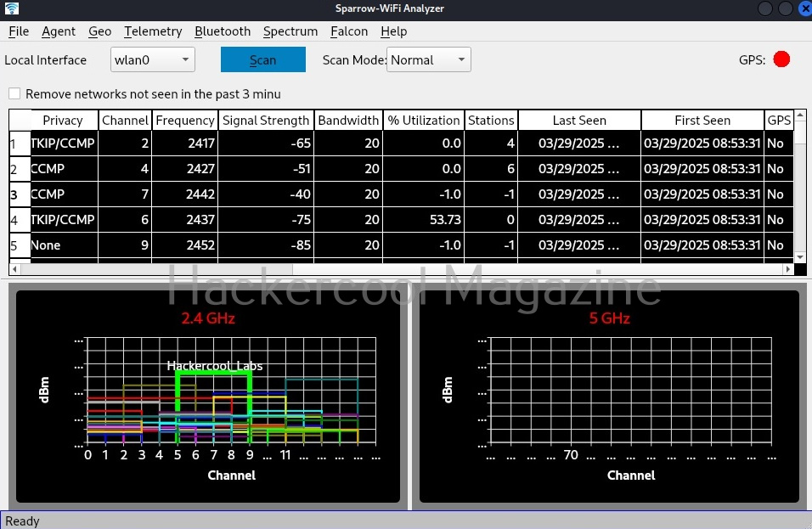Open the Telemetry menu
The height and width of the screenshot is (529, 812).
click(x=153, y=31)
